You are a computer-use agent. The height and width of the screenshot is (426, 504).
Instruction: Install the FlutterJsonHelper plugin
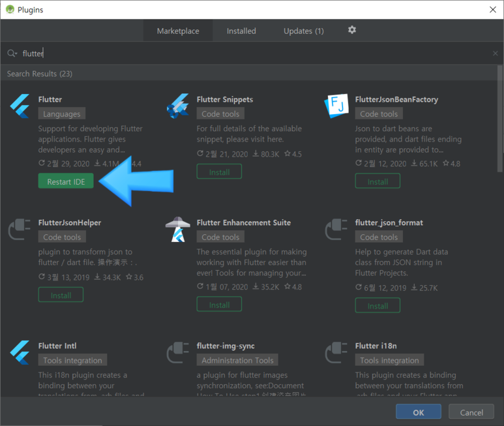pyautogui.click(x=61, y=295)
